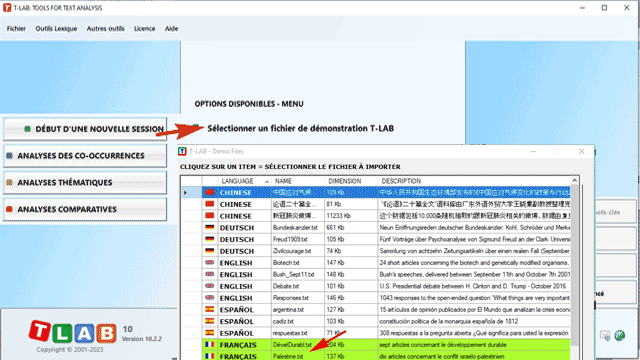Select the Responses.txt file name
The image size is (640, 360).
[291, 298]
